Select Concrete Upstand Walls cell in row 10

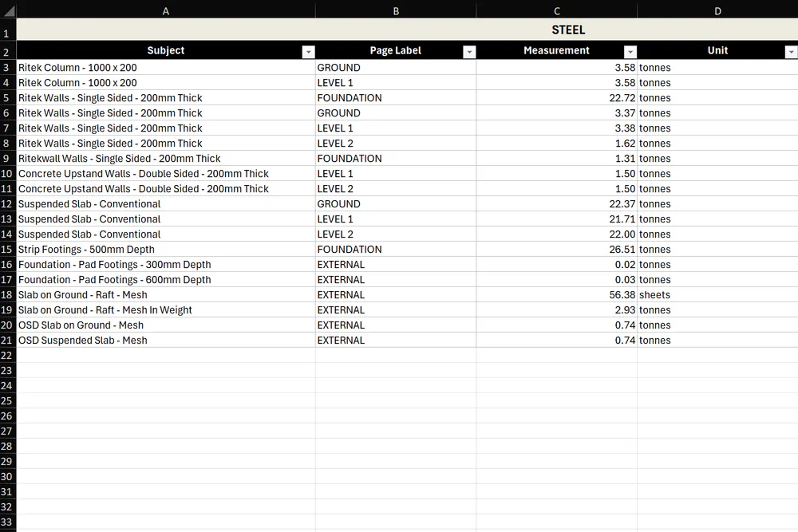166,173
